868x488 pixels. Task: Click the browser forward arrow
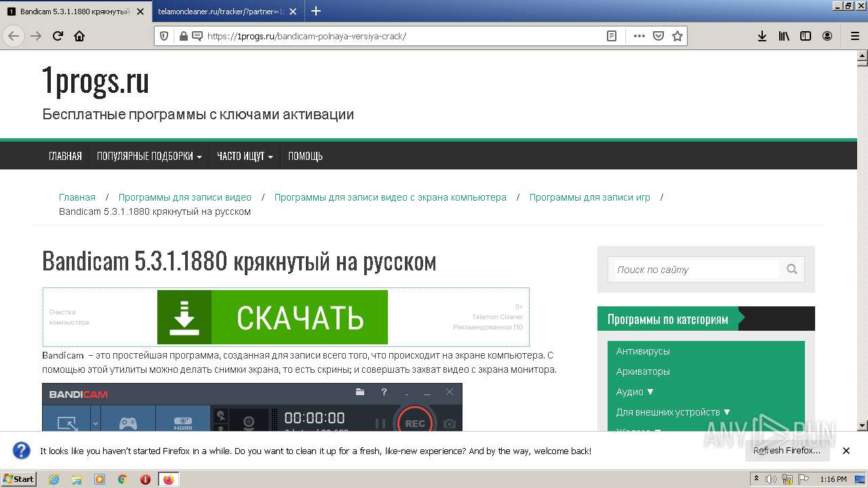pos(36,37)
